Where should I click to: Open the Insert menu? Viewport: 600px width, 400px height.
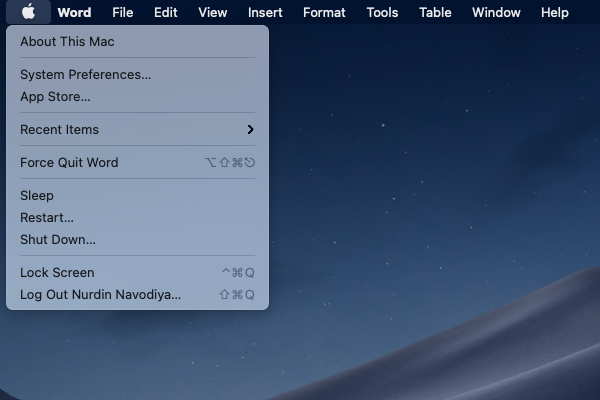265,12
